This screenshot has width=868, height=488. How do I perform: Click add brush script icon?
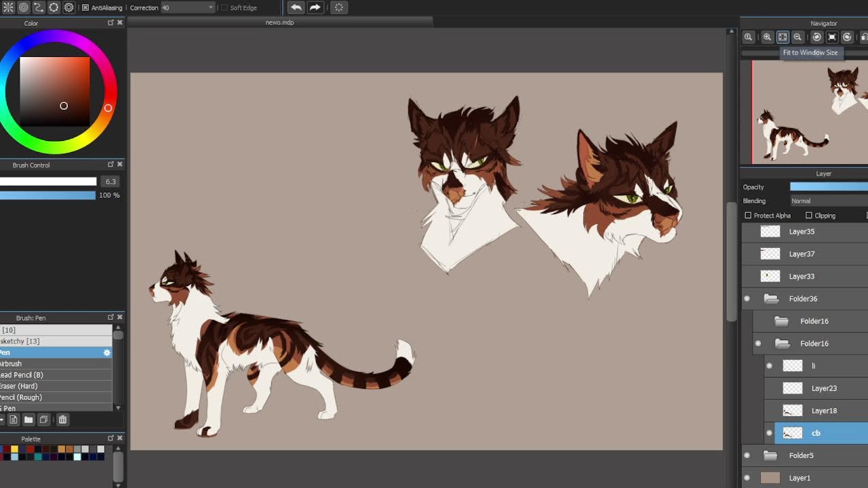point(14,420)
